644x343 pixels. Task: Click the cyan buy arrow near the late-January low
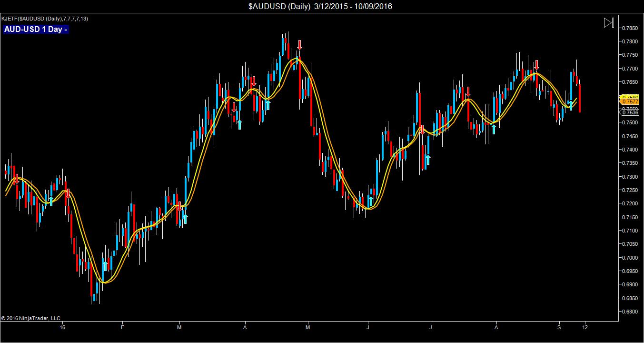coord(105,266)
